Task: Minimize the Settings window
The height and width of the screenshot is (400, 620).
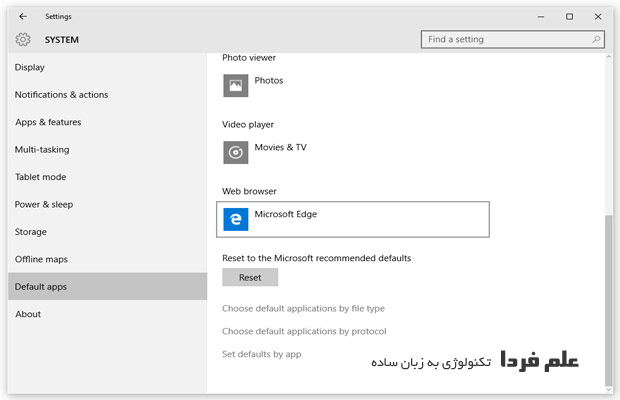Action: [541, 16]
